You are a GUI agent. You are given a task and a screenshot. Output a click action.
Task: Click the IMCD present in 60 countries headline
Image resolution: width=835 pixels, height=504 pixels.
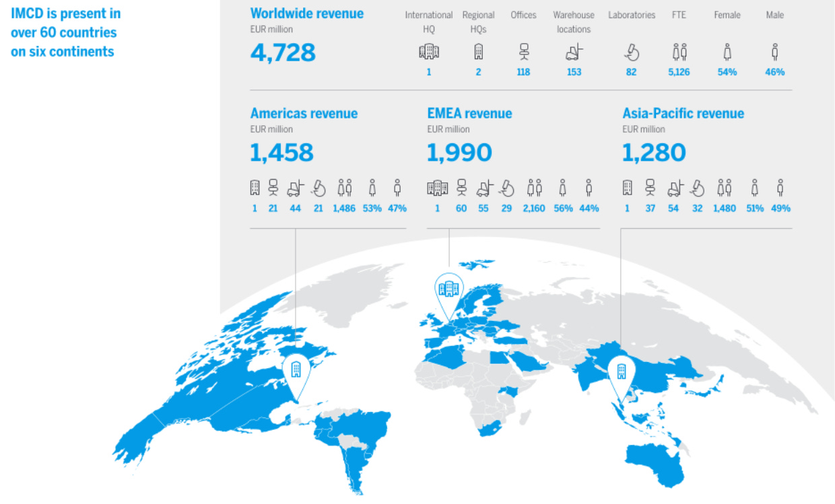click(65, 32)
